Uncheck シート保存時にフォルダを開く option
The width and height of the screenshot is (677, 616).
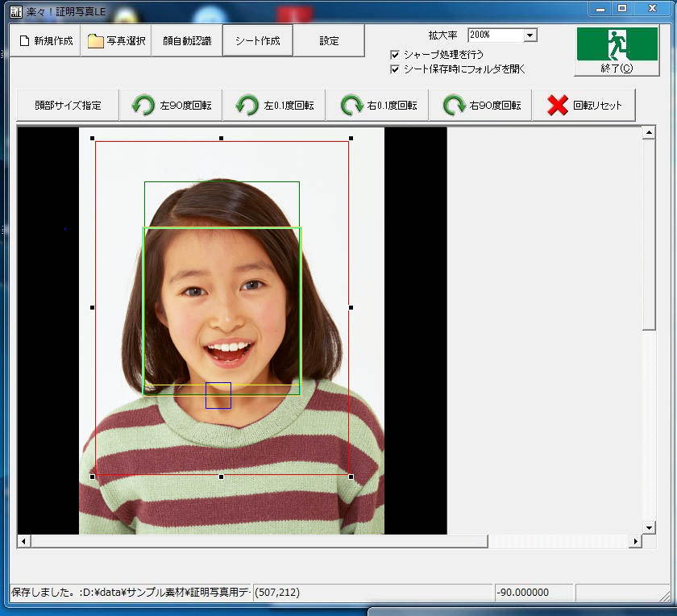(395, 69)
